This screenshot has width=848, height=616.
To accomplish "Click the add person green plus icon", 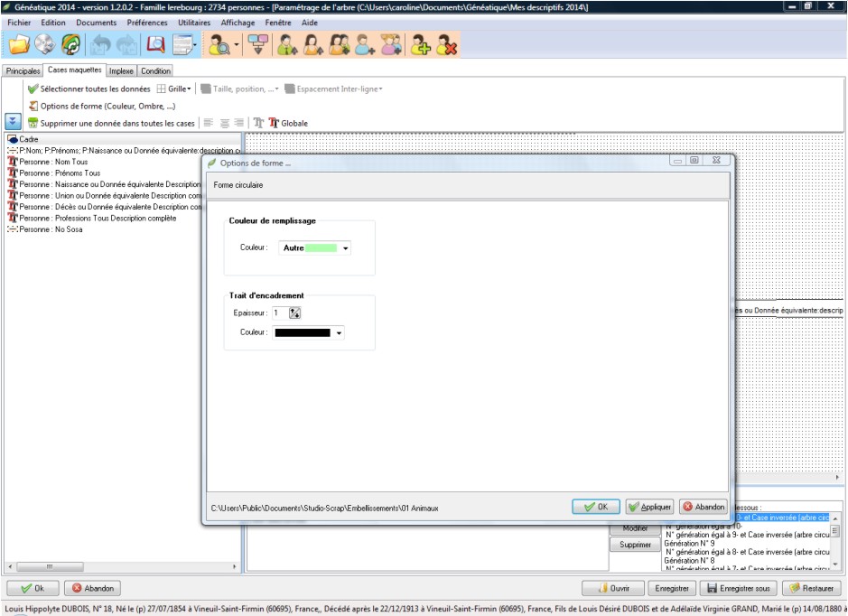I will [420, 44].
